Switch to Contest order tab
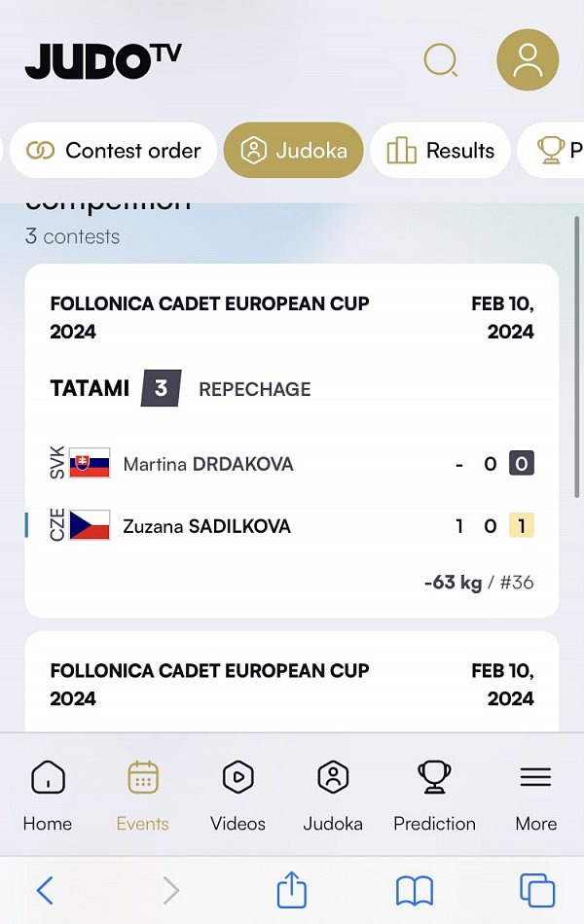The image size is (584, 924). coord(113,151)
